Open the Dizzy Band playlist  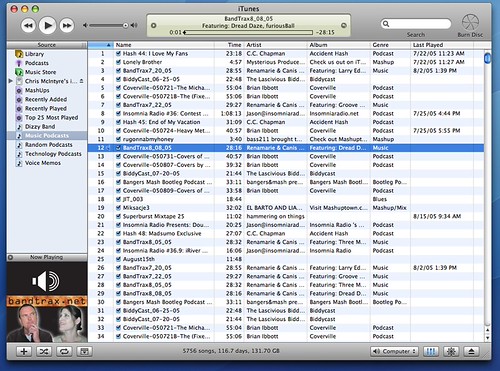pos(40,127)
